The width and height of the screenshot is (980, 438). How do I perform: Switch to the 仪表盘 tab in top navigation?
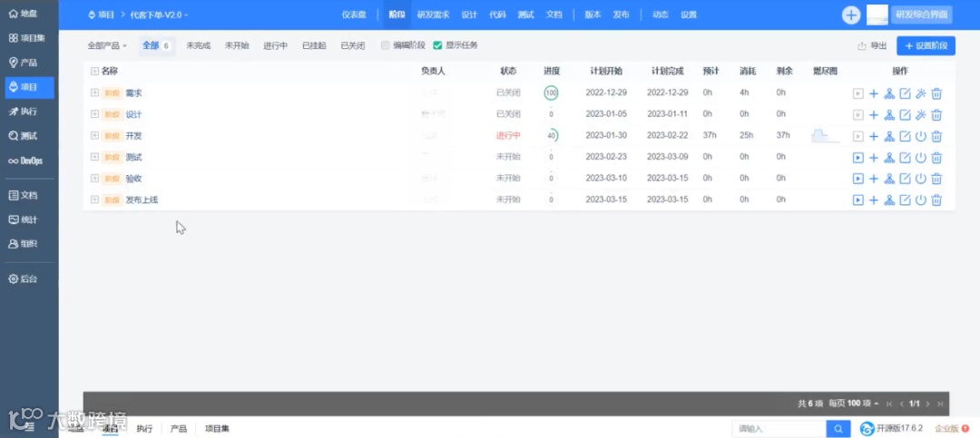point(354,15)
